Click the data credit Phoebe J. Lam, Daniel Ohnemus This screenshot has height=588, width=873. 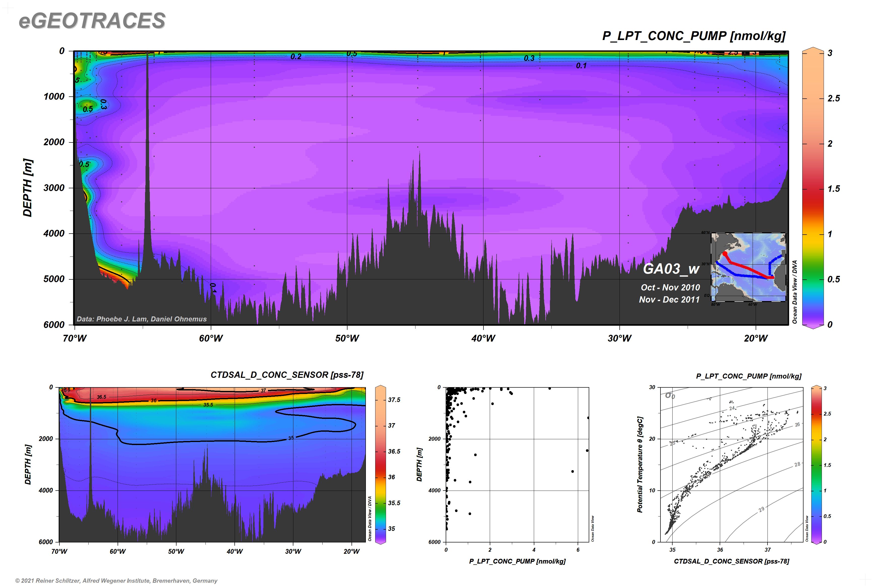[142, 319]
